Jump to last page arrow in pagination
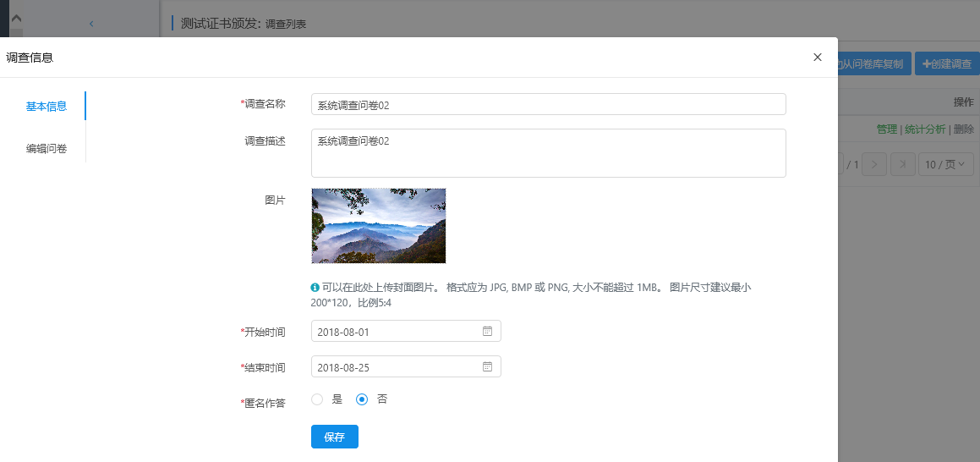Image resolution: width=980 pixels, height=462 pixels. [903, 164]
